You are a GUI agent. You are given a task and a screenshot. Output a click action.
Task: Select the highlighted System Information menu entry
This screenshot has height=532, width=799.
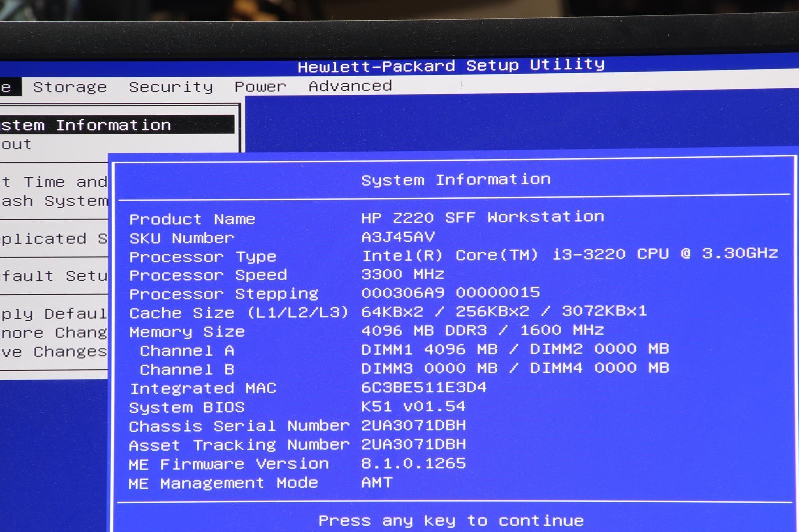[x=117, y=125]
